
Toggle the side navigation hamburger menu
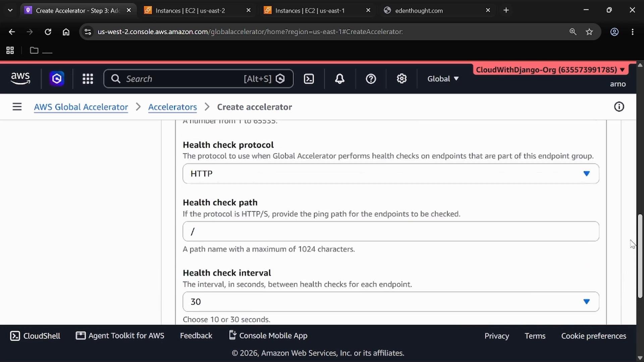pyautogui.click(x=17, y=107)
